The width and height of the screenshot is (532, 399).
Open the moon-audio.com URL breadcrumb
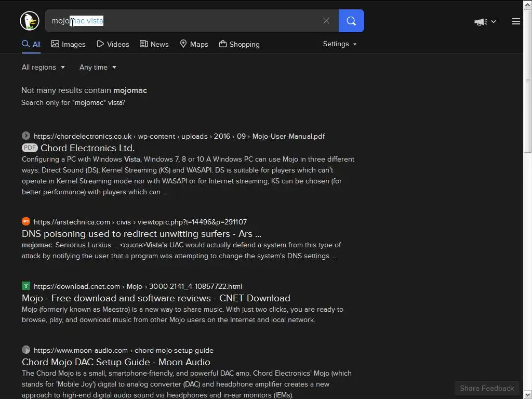tap(124, 350)
